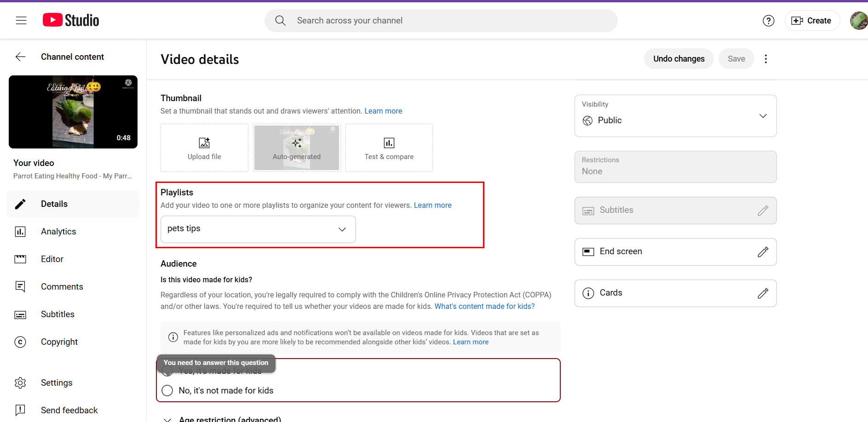868x422 pixels.
Task: Open the Create menu
Action: [x=812, y=20]
